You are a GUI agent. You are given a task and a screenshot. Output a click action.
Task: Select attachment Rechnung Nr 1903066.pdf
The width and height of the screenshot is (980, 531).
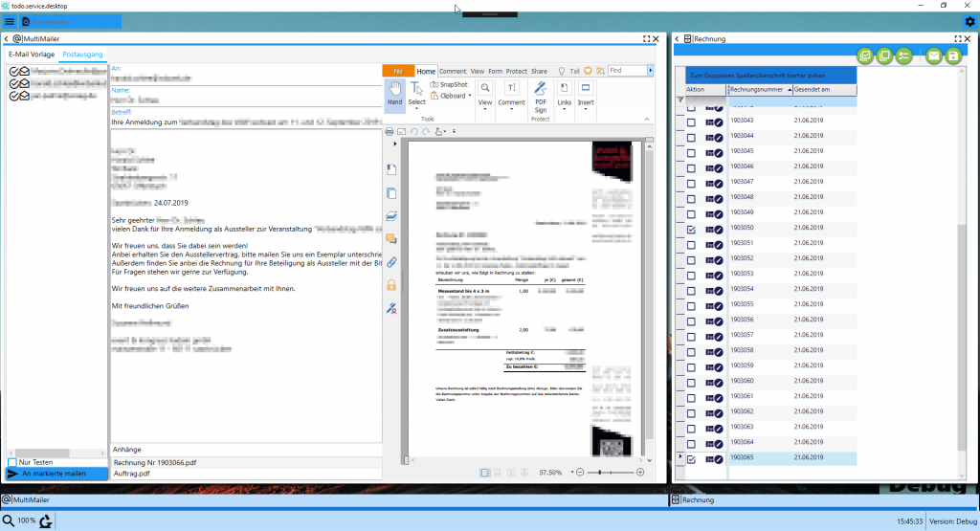click(246, 463)
